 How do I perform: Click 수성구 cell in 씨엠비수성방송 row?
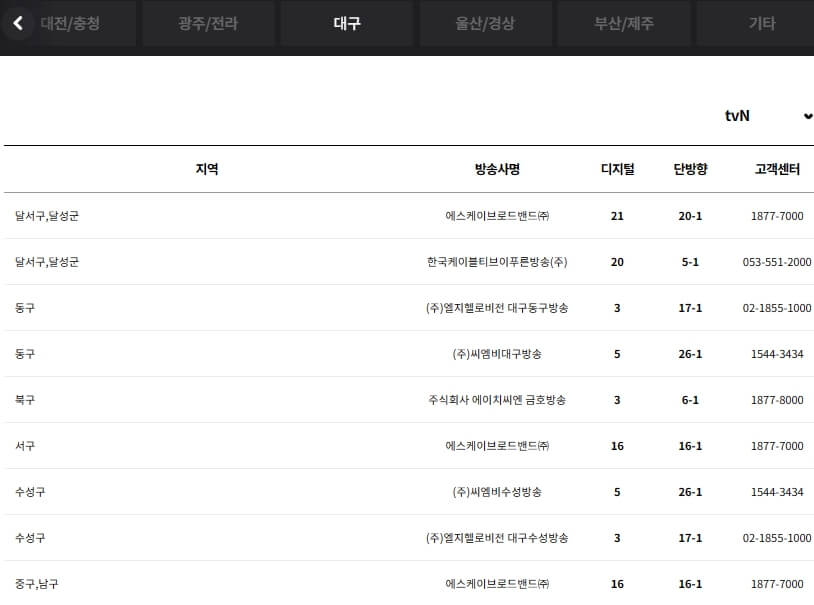click(30, 492)
